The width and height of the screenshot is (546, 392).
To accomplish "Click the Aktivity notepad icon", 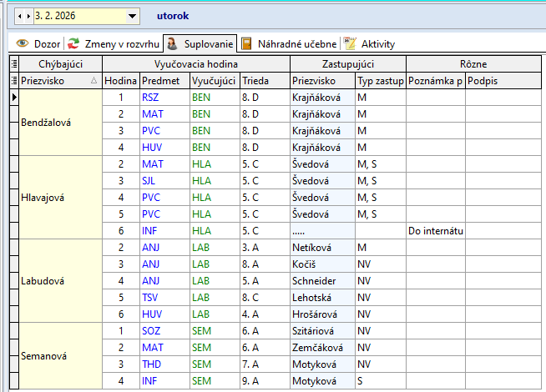I will pyautogui.click(x=350, y=43).
